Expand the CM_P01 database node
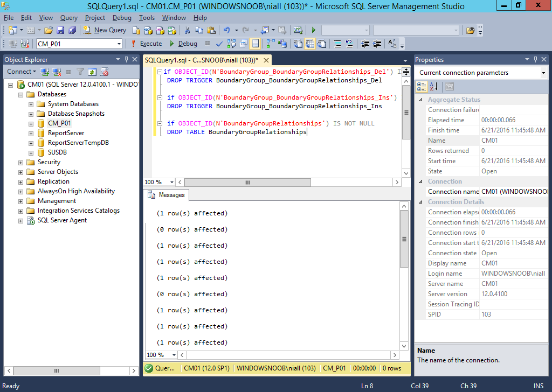This screenshot has width=552, height=392. pos(31,124)
